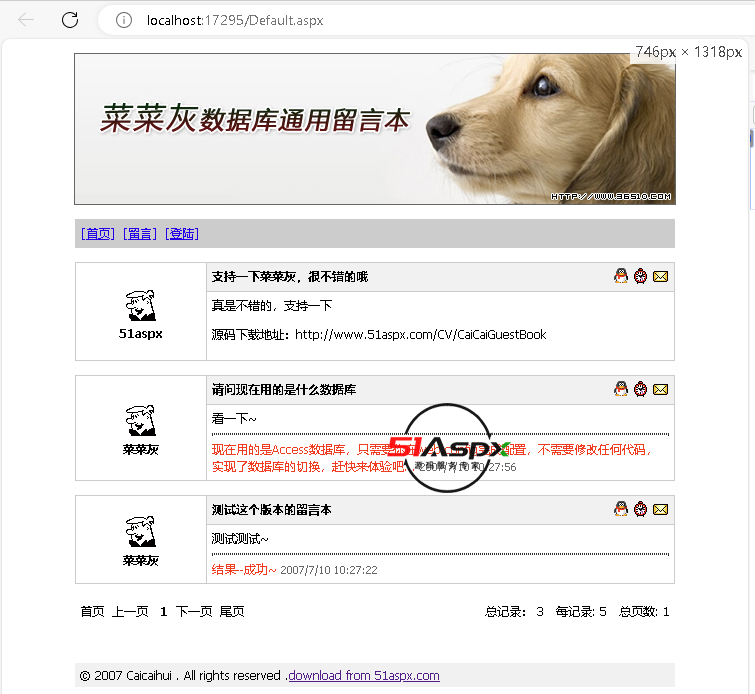755x694 pixels.
Task: Click timestamp 2007/7/10 10:27:22
Action: tap(329, 570)
